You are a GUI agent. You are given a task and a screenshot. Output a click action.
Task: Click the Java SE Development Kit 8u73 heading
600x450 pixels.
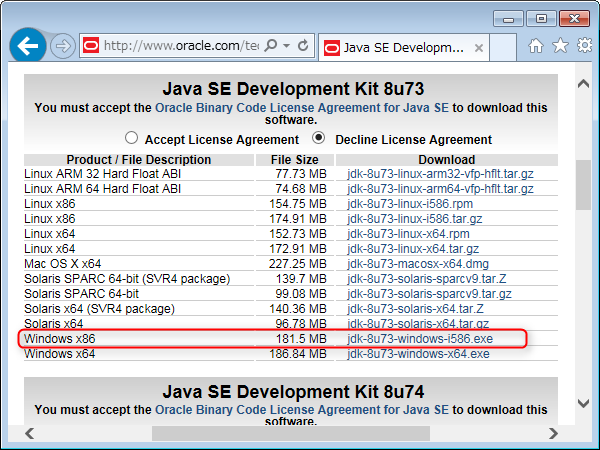coord(293,89)
